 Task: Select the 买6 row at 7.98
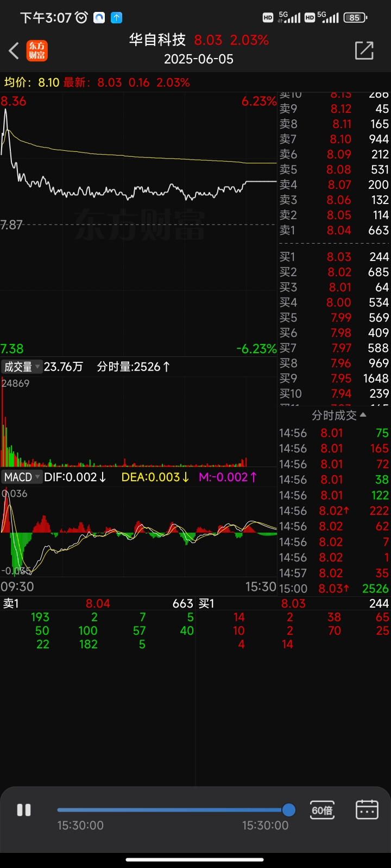click(x=334, y=333)
